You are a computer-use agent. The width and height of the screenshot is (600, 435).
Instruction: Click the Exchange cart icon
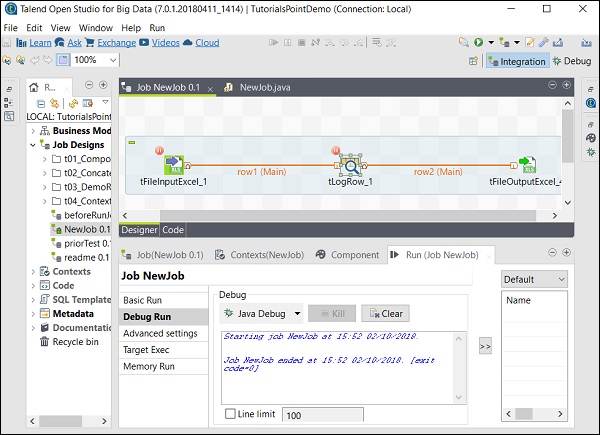pos(90,42)
